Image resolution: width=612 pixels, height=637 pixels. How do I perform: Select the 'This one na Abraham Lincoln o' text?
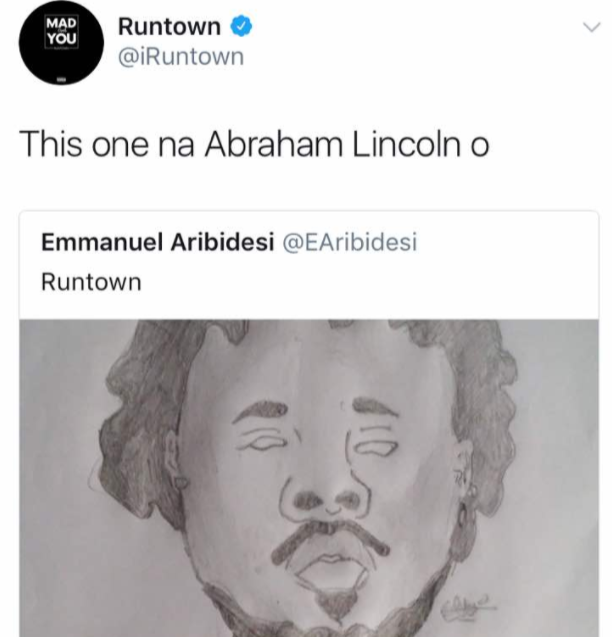click(254, 145)
